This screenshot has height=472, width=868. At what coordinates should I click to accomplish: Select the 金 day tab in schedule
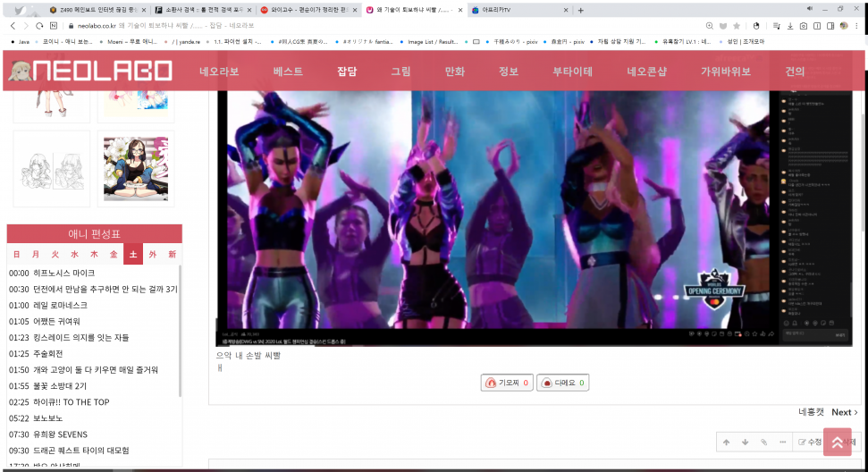point(114,254)
